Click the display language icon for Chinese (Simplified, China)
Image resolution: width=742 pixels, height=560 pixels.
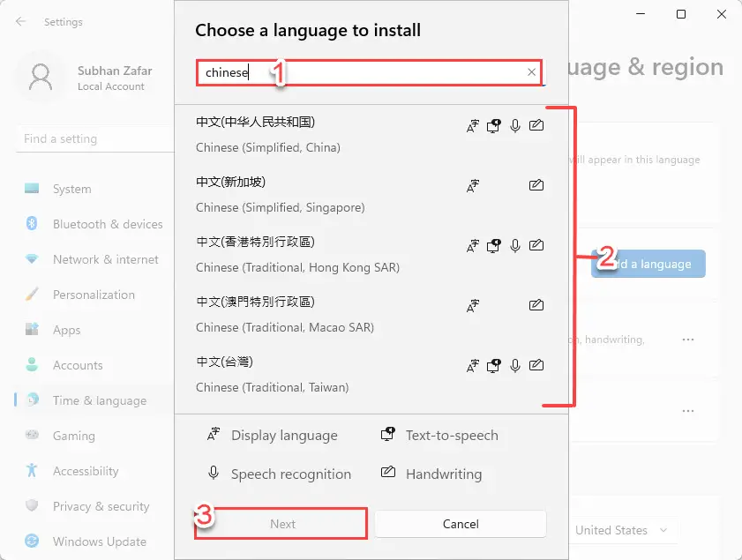[472, 125]
